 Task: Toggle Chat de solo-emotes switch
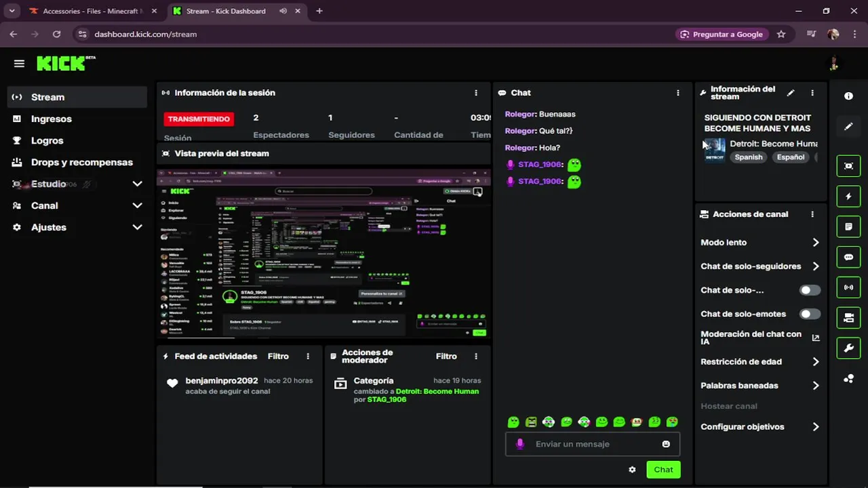point(810,314)
